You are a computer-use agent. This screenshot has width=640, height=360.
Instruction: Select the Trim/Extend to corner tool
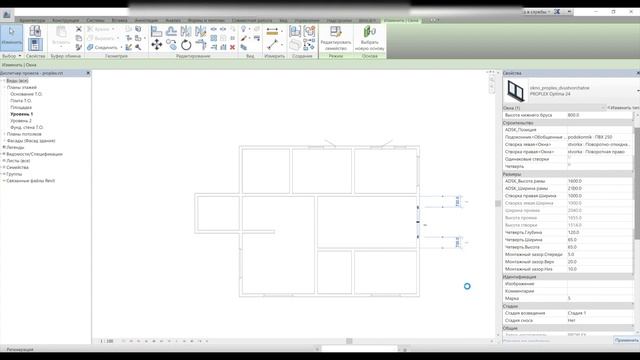(x=200, y=44)
